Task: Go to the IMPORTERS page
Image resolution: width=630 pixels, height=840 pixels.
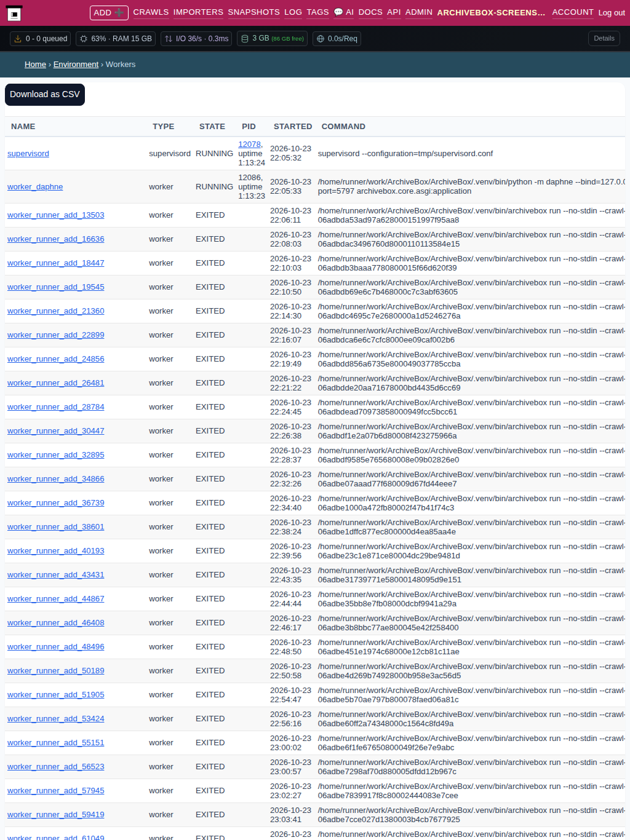Action: coord(198,12)
